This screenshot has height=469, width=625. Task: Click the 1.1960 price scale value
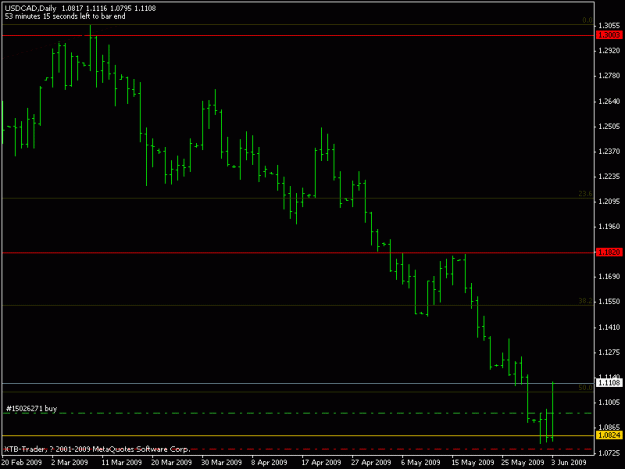click(x=609, y=226)
